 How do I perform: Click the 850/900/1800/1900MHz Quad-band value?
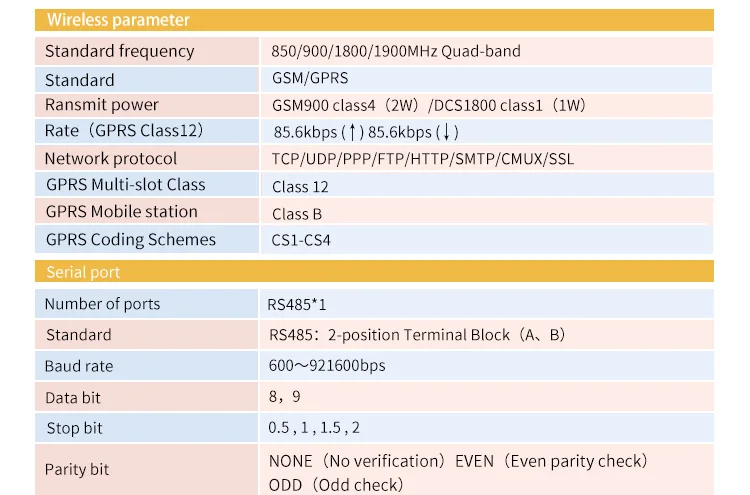point(396,51)
